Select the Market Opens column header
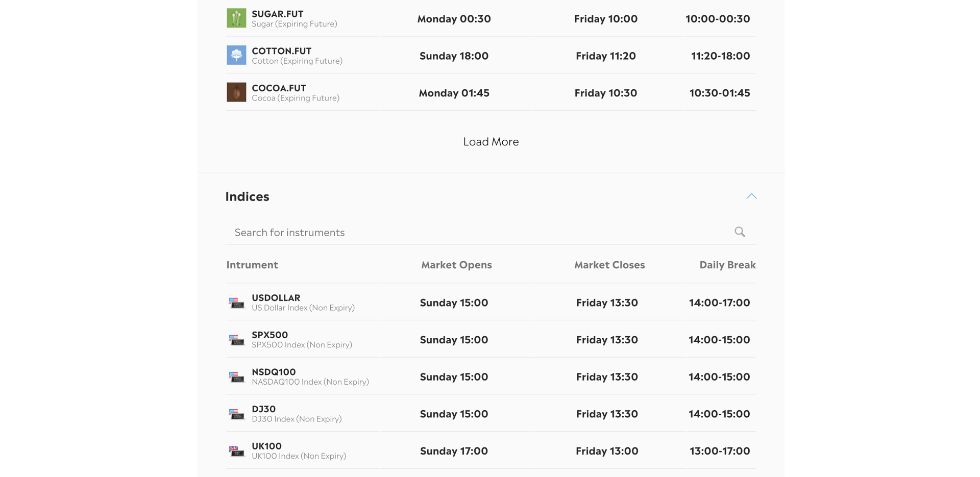980x477 pixels. [456, 265]
